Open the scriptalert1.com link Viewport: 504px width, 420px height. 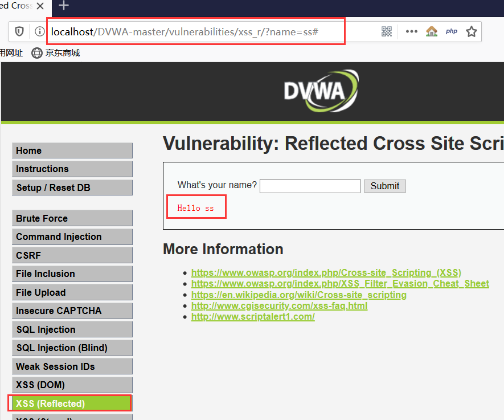[253, 316]
